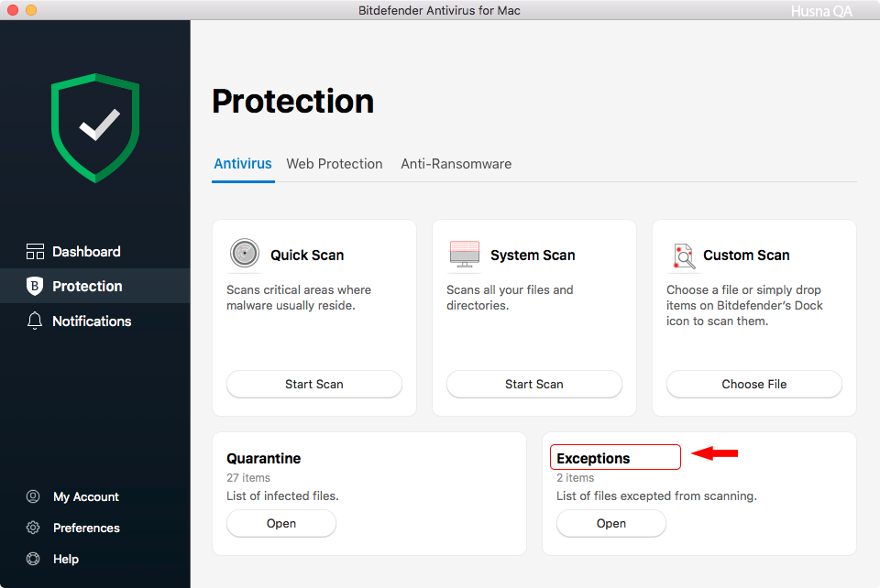Viewport: 880px width, 588px height.
Task: Open the Exceptions list
Action: [x=611, y=524]
